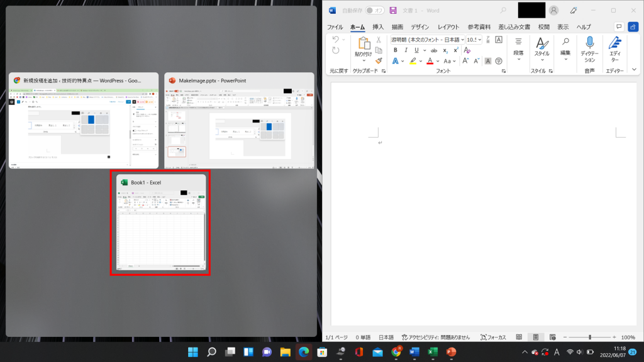Select Web Layout view in status bar
The width and height of the screenshot is (644, 362).
(x=552, y=337)
